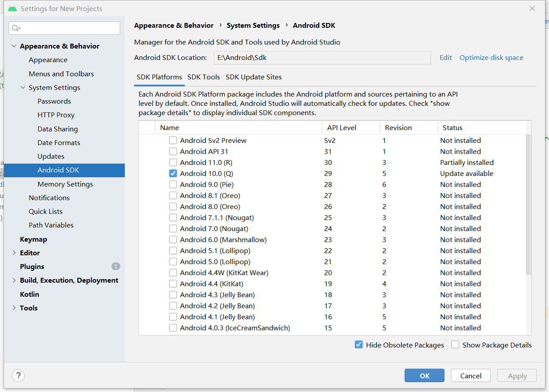This screenshot has width=549, height=392.
Task: Click the Edit link beside SDK location
Action: coord(445,57)
